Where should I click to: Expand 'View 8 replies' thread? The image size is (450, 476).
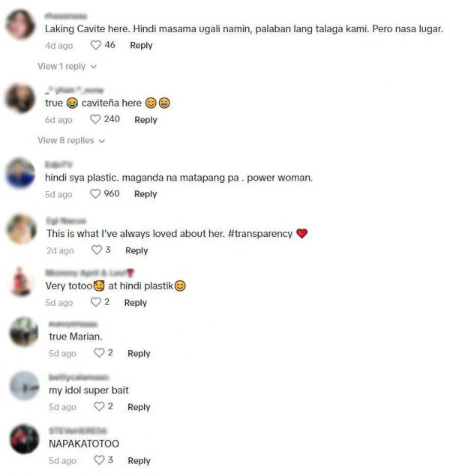pyautogui.click(x=71, y=141)
